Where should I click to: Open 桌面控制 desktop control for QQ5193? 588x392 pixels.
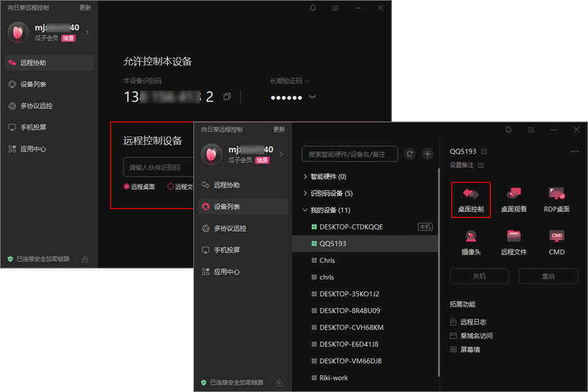tap(470, 199)
